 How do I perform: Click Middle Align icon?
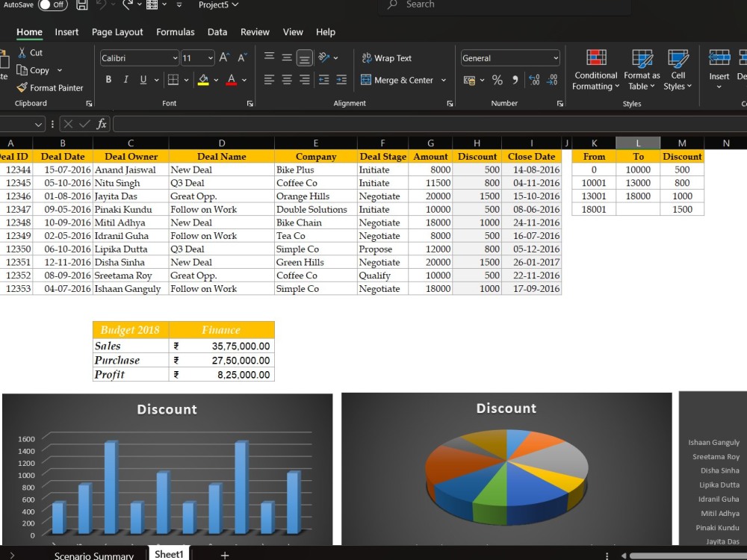(x=287, y=57)
